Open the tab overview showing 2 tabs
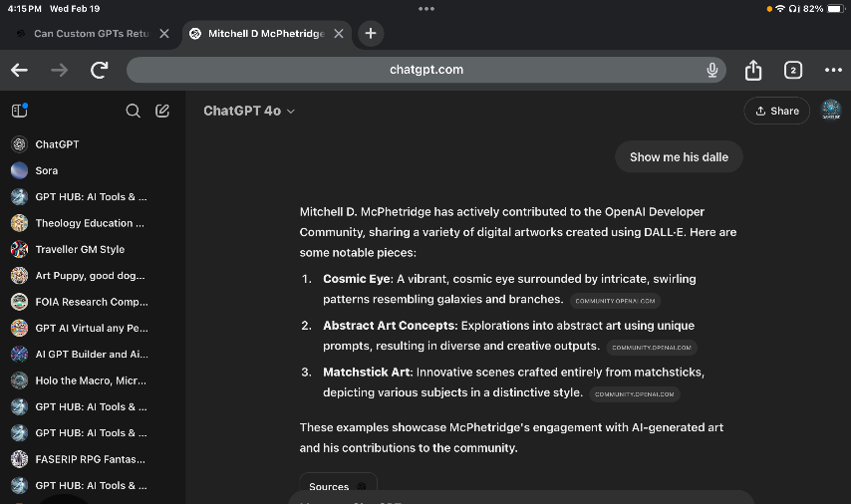Viewport: 851px width, 504px height. (793, 70)
